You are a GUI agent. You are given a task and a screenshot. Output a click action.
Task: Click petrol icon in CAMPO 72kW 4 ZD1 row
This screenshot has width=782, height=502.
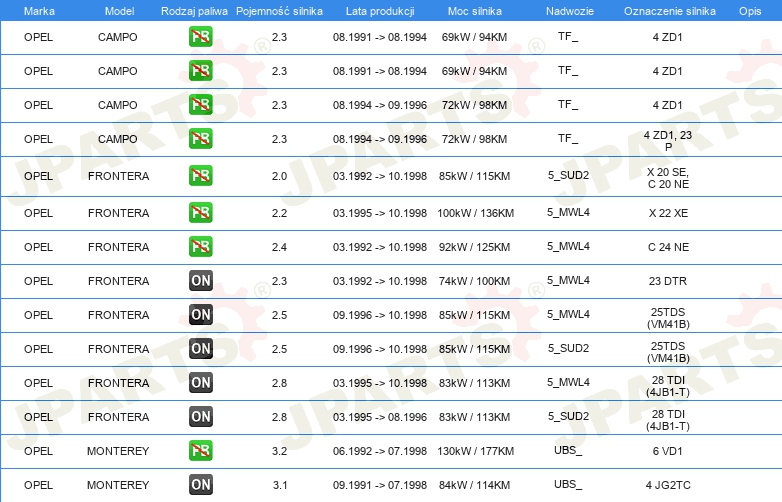pyautogui.click(x=200, y=105)
